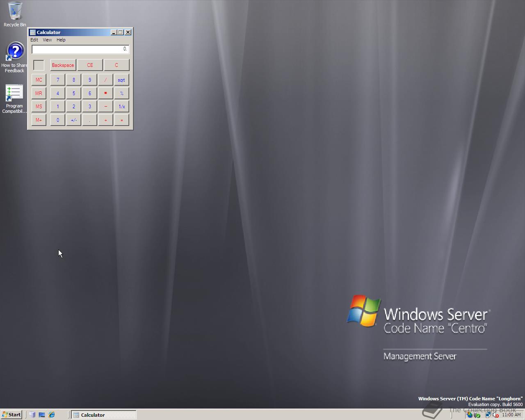Click the multiply (*) button
Screen dimensions: 525x420
point(106,93)
